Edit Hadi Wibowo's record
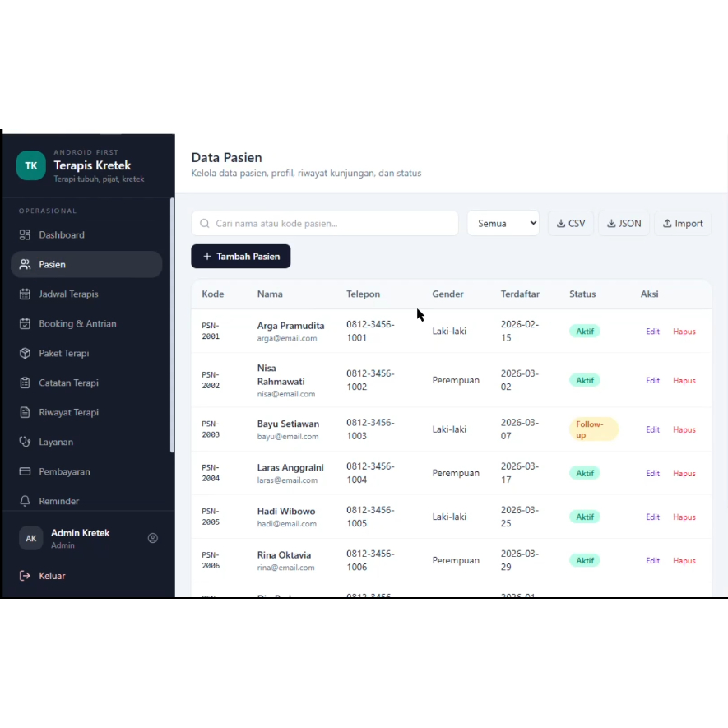The image size is (728, 728). (652, 517)
